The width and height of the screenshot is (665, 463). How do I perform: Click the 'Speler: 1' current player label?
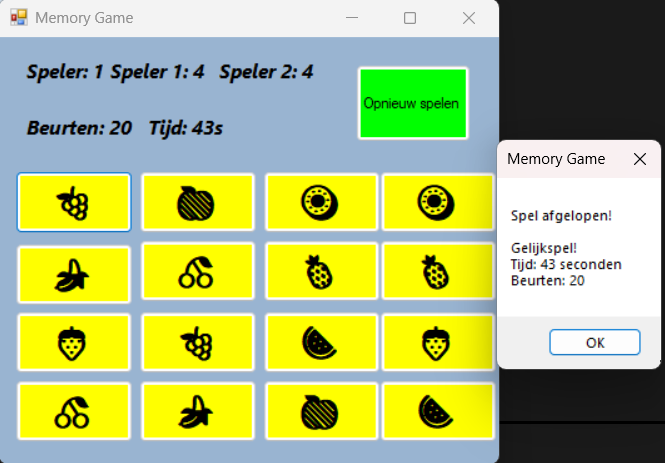pyautogui.click(x=65, y=72)
